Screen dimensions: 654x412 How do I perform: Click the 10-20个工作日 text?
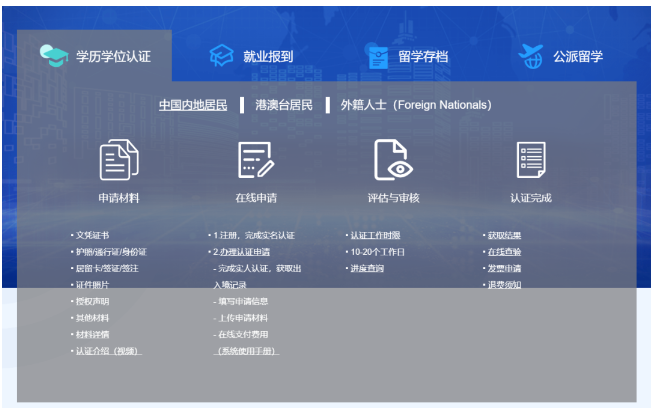(377, 252)
